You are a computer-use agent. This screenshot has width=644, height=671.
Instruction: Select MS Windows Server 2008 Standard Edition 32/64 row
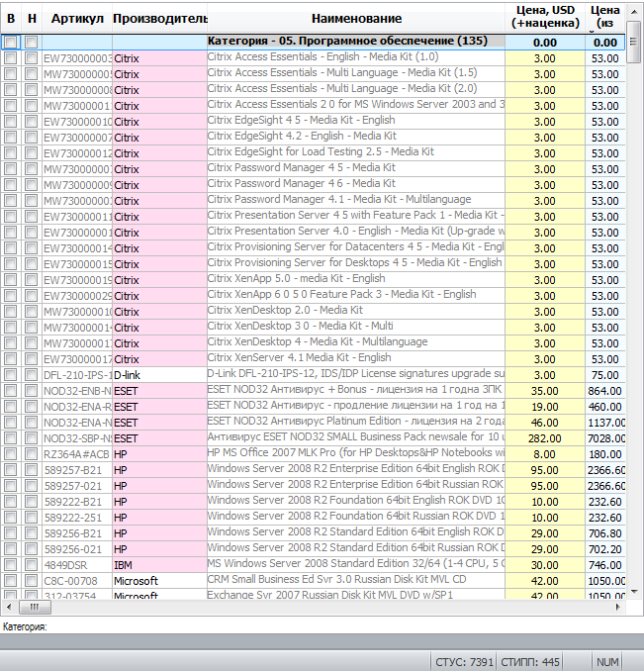pyautogui.click(x=313, y=565)
